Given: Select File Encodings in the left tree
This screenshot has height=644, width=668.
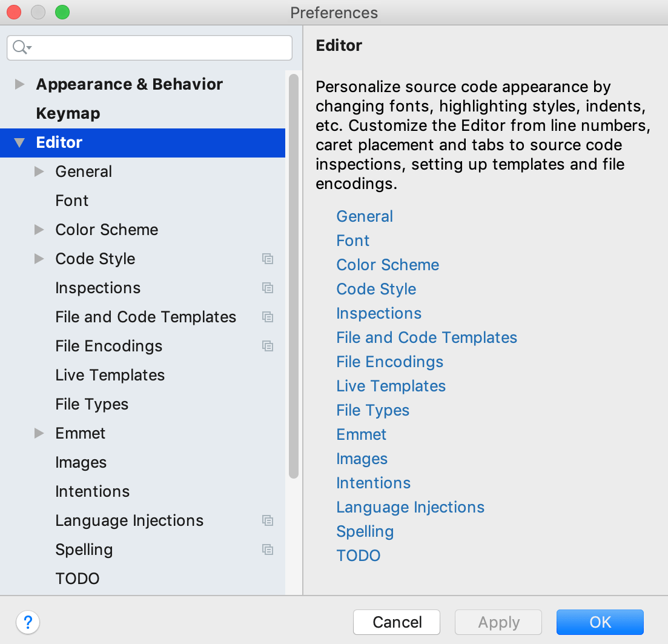Looking at the screenshot, I should [x=108, y=346].
